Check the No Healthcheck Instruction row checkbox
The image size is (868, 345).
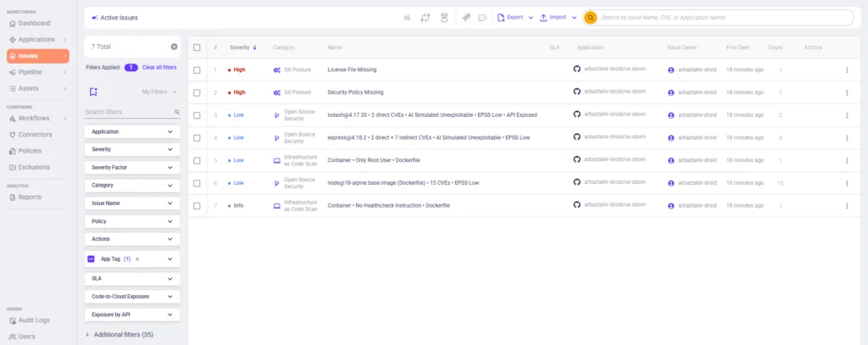[x=197, y=206]
